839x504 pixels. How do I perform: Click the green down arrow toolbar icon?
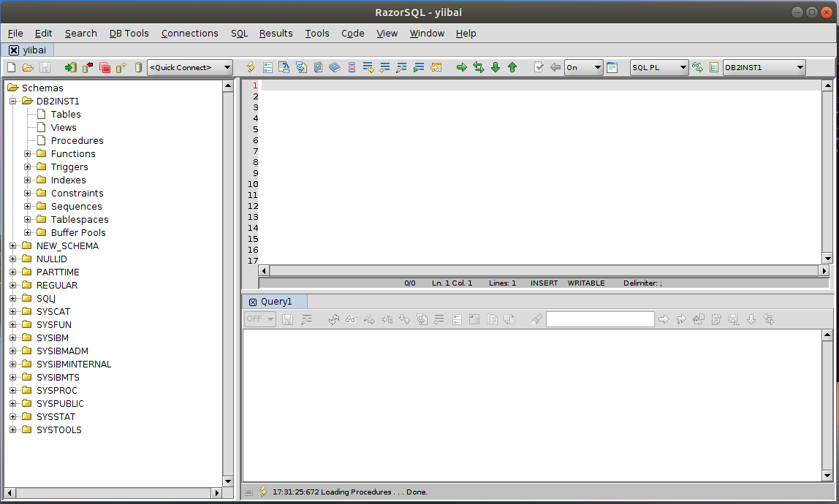pos(496,67)
